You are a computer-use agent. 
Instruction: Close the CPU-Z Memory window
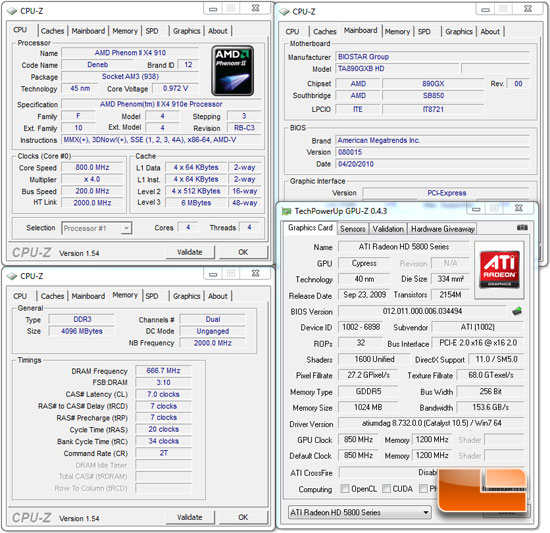coord(256,274)
